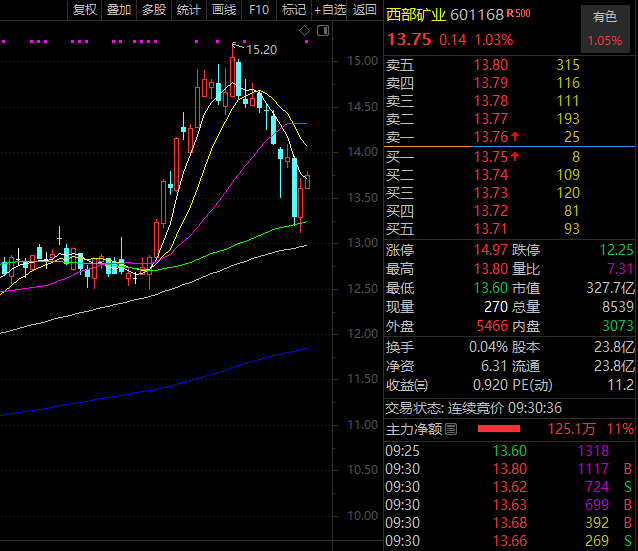Open F10 company information
This screenshot has width=638, height=551.
pos(259,10)
